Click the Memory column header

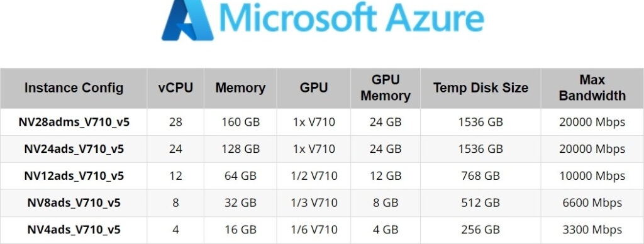[240, 88]
